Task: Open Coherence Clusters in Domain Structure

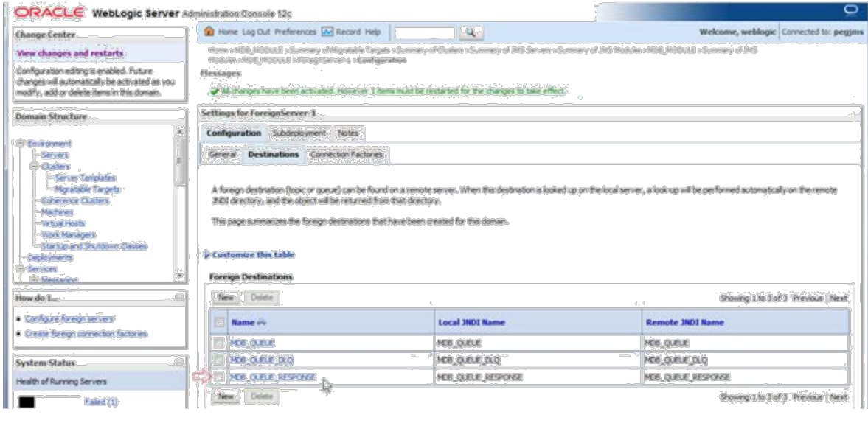Action: [74, 200]
